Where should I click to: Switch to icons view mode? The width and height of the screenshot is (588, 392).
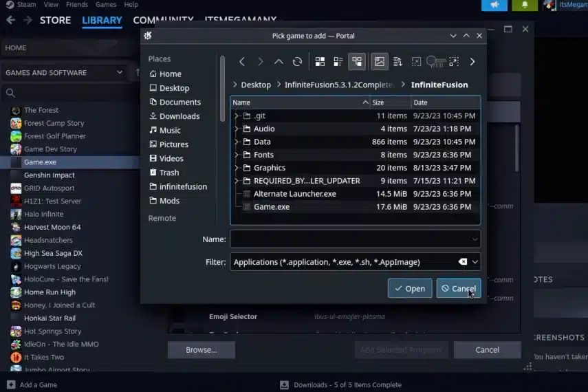point(320,61)
